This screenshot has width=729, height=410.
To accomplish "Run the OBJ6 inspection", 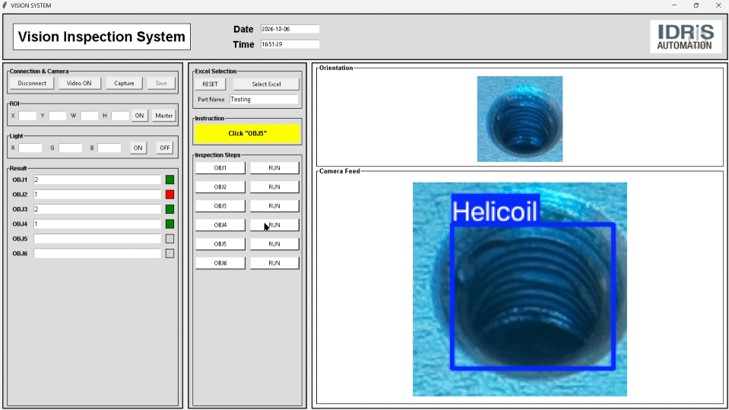I will pos(274,263).
